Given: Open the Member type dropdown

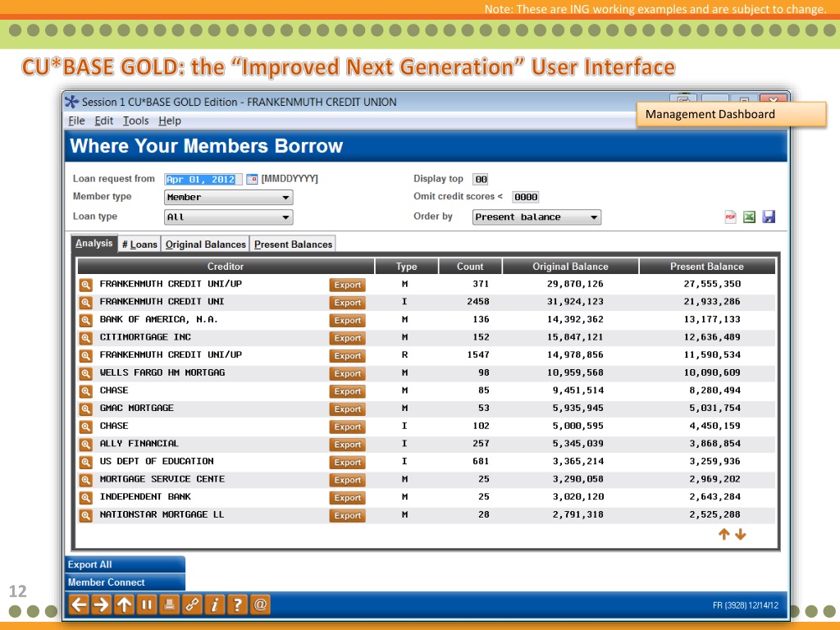Looking at the screenshot, I should point(229,197).
